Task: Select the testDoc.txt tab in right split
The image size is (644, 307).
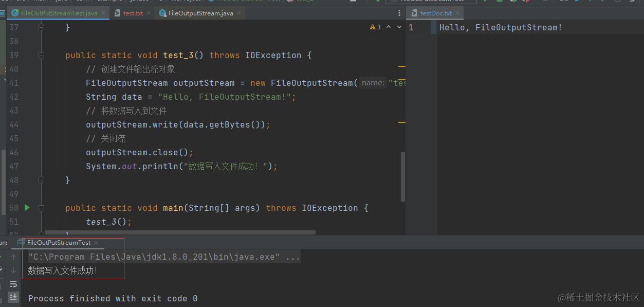Action: pyautogui.click(x=435, y=13)
